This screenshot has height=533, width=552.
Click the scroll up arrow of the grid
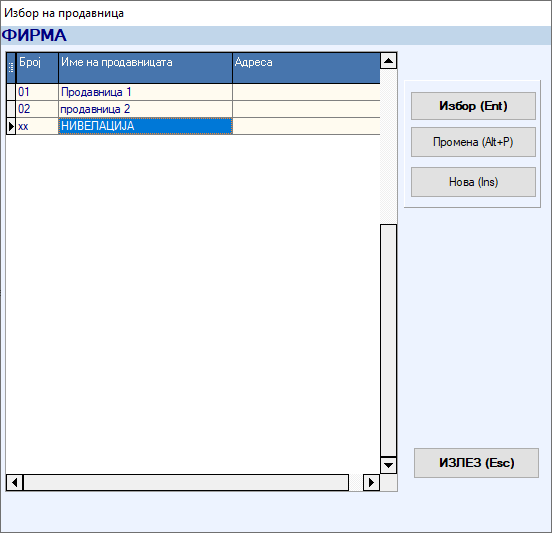click(x=388, y=61)
